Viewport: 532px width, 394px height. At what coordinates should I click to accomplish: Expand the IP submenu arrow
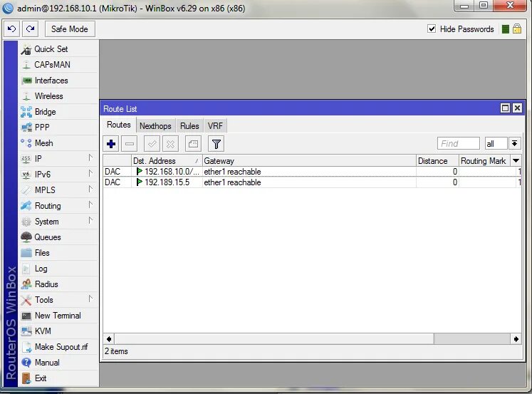[x=90, y=157]
